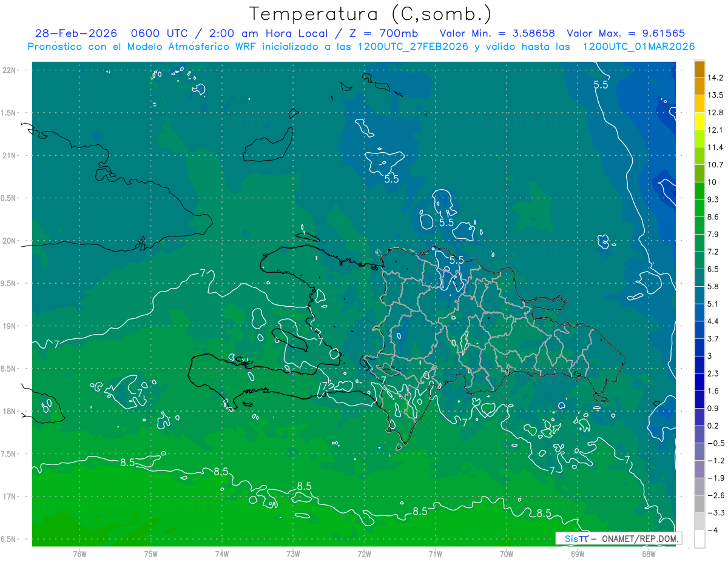
Task: Click the 5.1 value on color scale
Action: click(x=714, y=304)
